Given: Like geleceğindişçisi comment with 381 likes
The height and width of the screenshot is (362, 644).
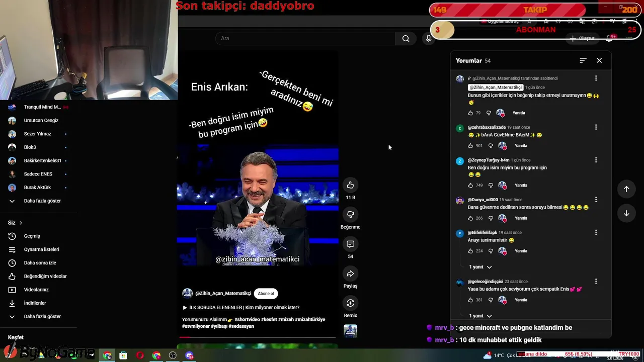Looking at the screenshot, I should (470, 300).
